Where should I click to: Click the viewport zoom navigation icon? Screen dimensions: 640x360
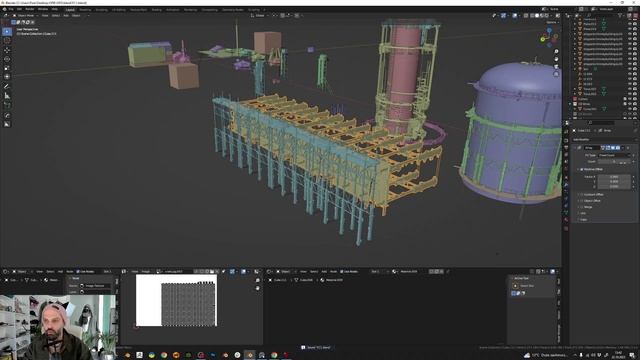tap(556, 51)
